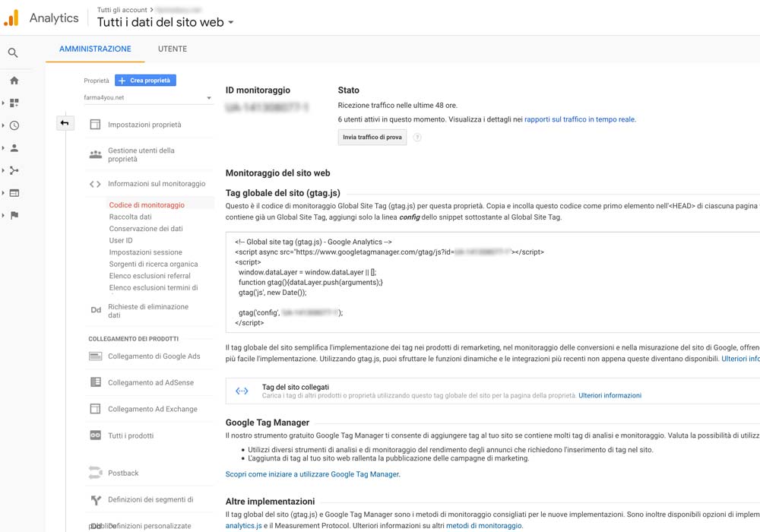Expand the Behavior section arrow in sidebar
Screen dimensions: 760x532
pos(3,193)
